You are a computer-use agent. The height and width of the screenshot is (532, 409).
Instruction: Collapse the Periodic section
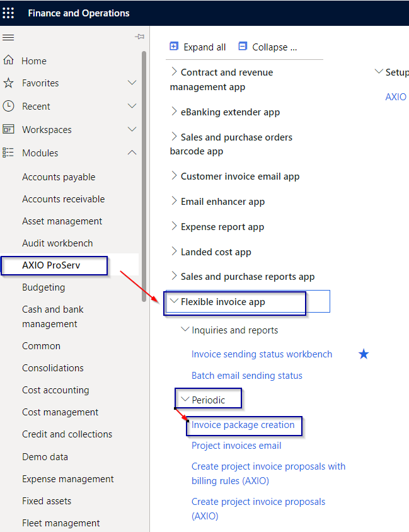click(185, 399)
